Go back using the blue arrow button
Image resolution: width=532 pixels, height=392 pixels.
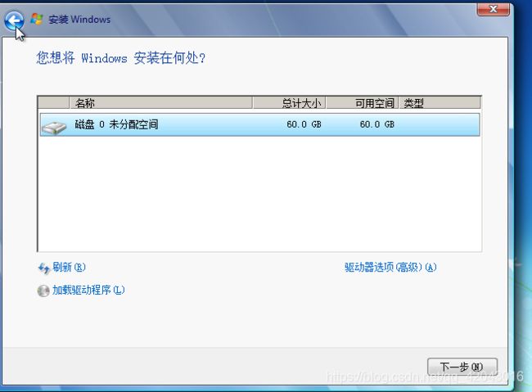tap(14, 20)
